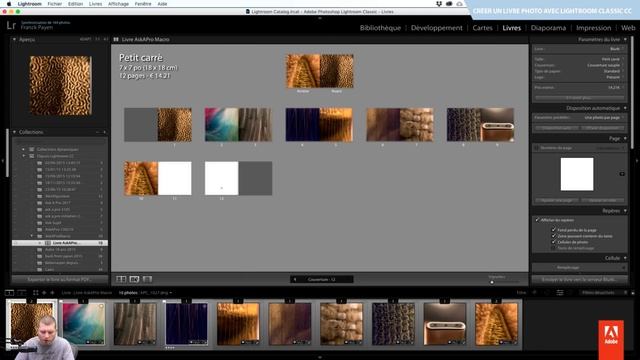
Task: Click En savoir plus button
Action: click(x=579, y=98)
